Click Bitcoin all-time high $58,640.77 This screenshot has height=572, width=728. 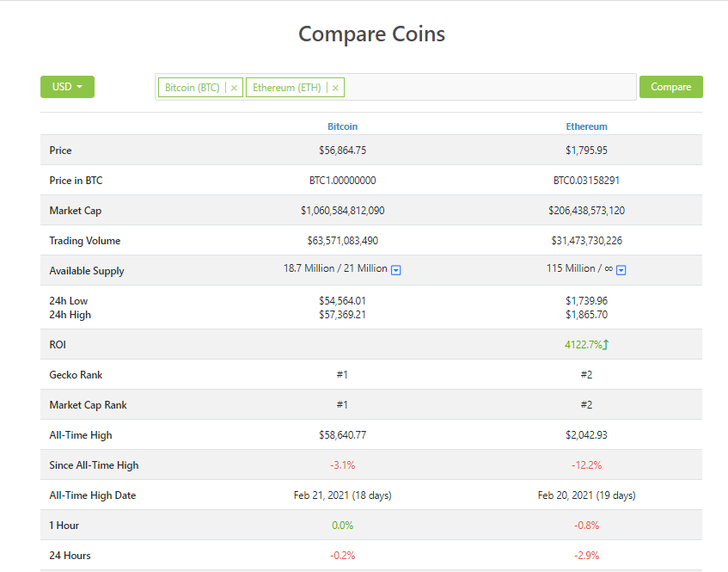click(343, 435)
